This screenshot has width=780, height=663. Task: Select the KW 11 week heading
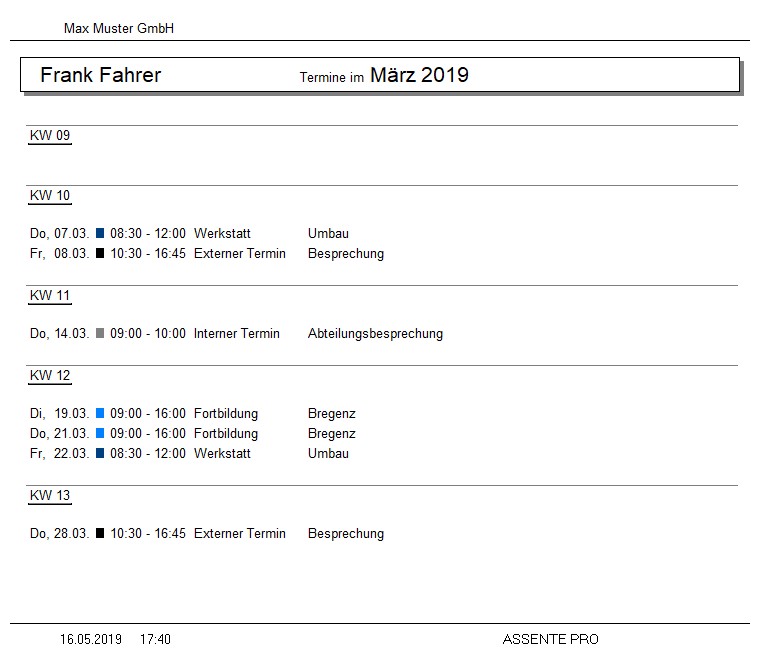[x=50, y=295]
